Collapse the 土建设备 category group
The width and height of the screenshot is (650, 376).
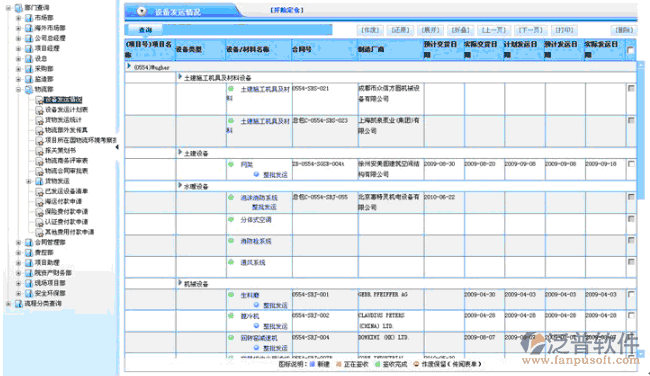coord(180,153)
